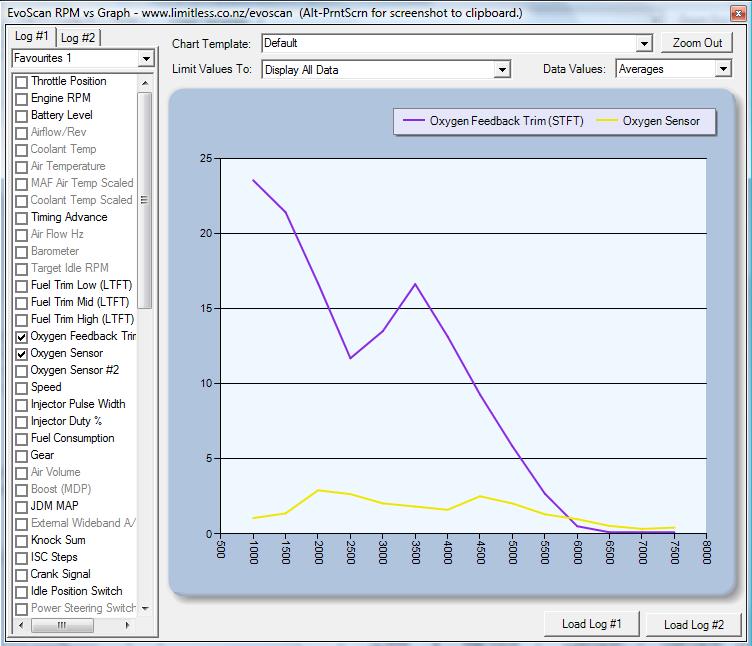Tick the Gear checkbox
Screen dimensions: 752x646
[21, 456]
